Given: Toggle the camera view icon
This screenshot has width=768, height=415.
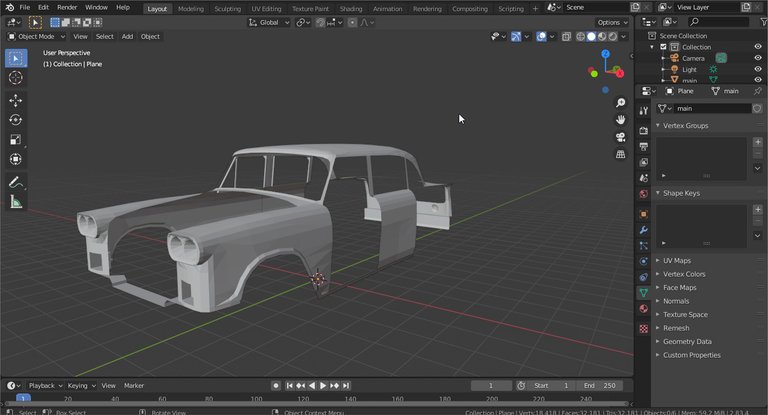Looking at the screenshot, I should [621, 137].
